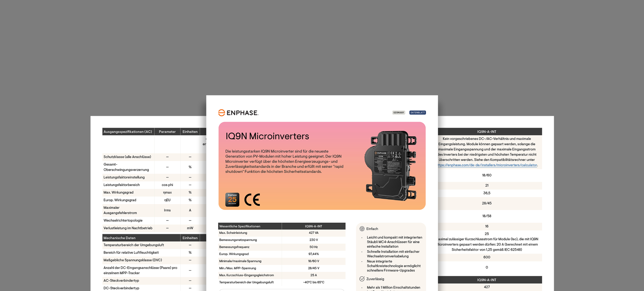Screen dimensions: 644x291
Task: Click the gear icon beside Einfach
Action: [x=362, y=229]
